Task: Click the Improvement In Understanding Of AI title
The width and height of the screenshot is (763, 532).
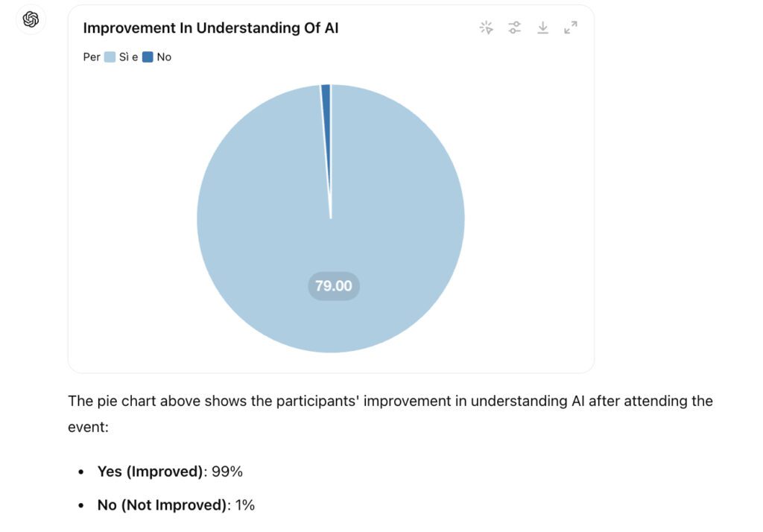Action: tap(211, 28)
